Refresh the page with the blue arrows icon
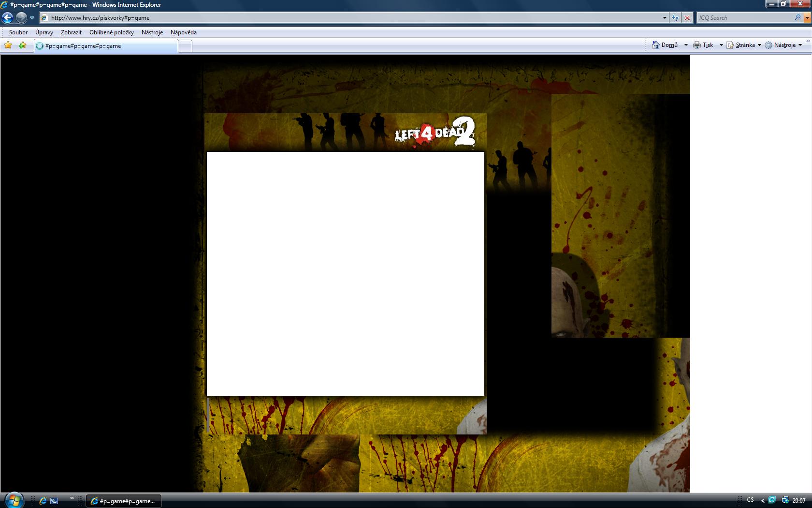Image resolution: width=812 pixels, height=508 pixels. click(675, 18)
